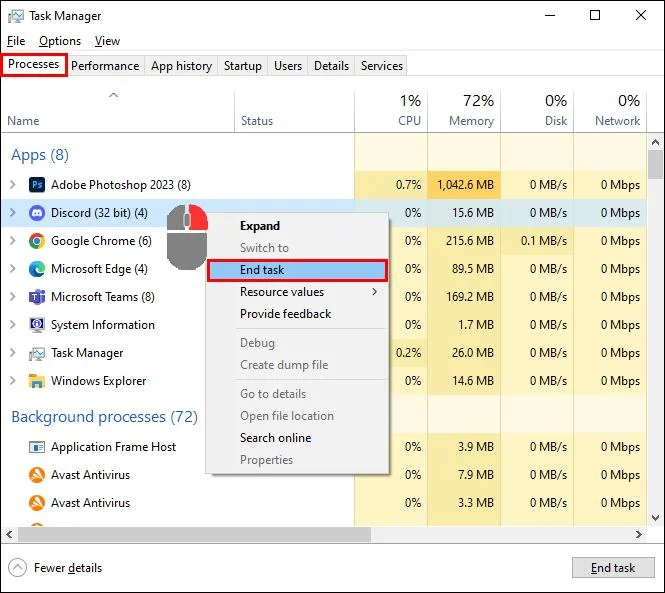
Task: Click the first Avast Antivirus icon
Action: click(37, 475)
